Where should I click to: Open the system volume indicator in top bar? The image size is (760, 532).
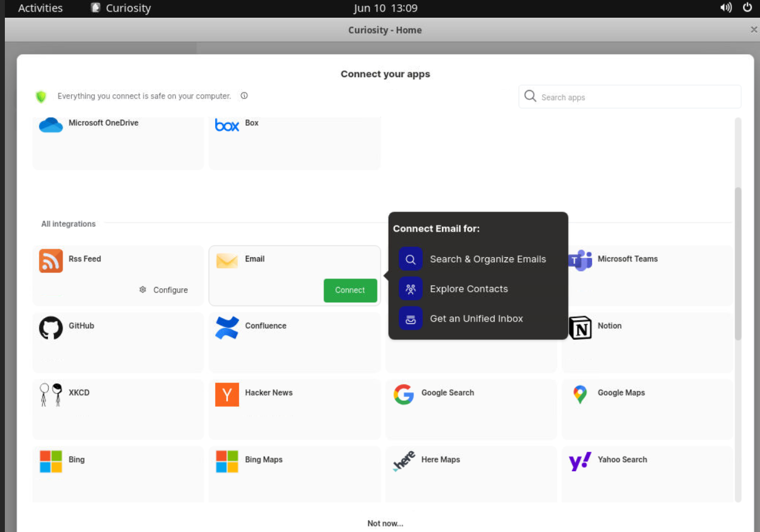pos(726,8)
